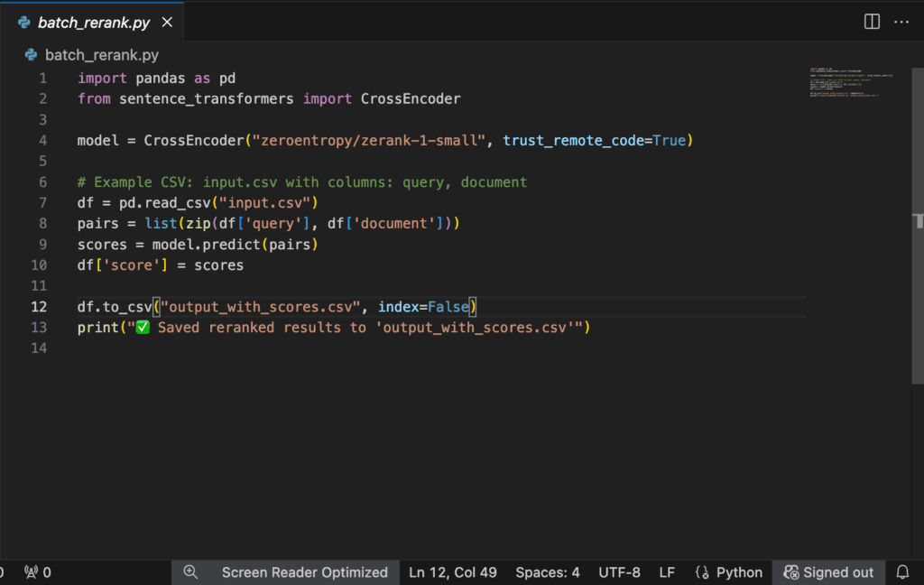This screenshot has width=924, height=585.
Task: Click the 'print' call on line 13
Action: (x=97, y=328)
